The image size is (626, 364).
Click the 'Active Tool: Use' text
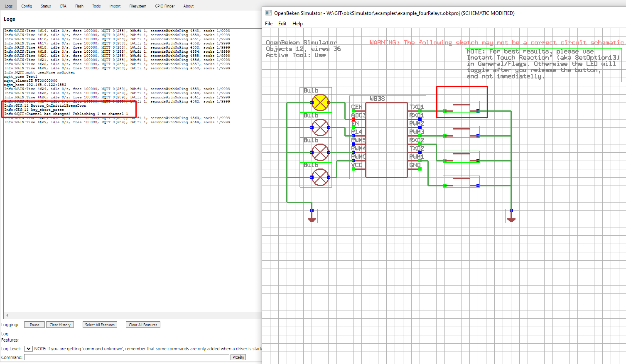click(x=296, y=55)
